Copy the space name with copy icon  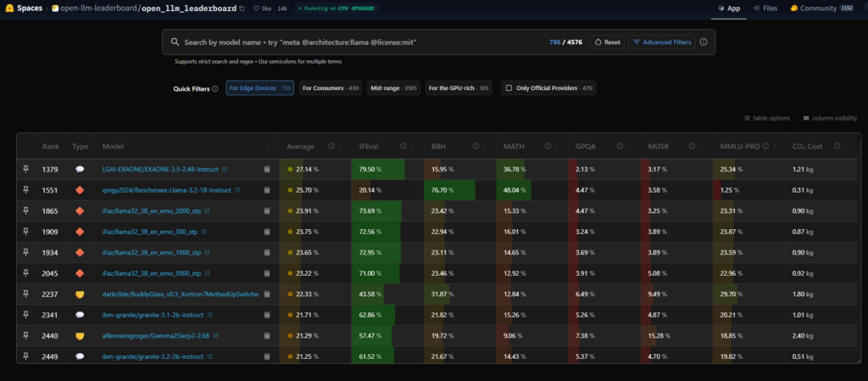pos(242,8)
